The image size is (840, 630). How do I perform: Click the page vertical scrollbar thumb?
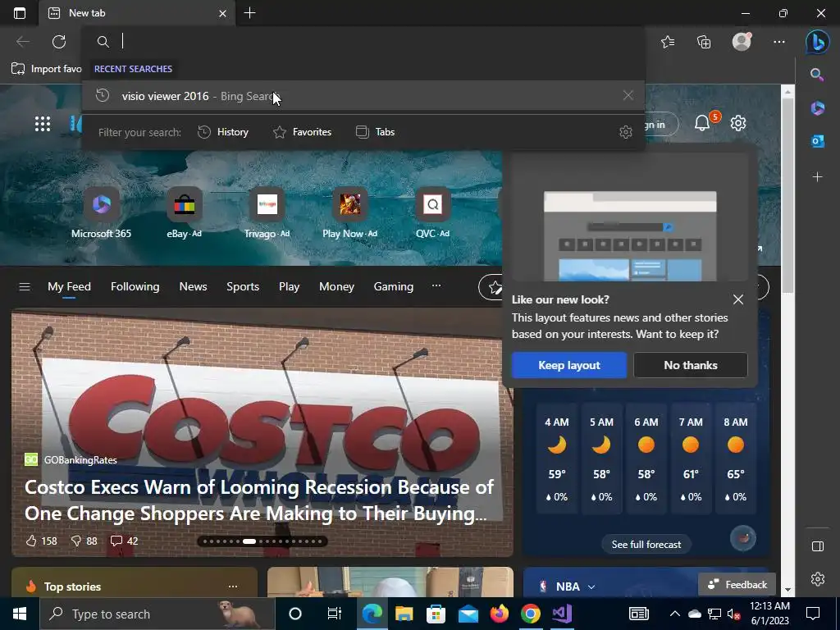[x=787, y=195]
